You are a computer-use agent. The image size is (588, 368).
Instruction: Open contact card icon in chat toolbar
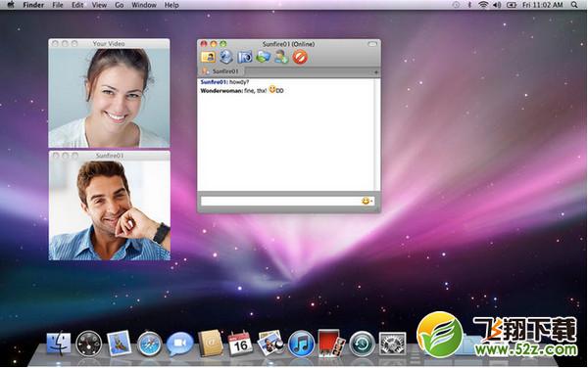click(208, 57)
